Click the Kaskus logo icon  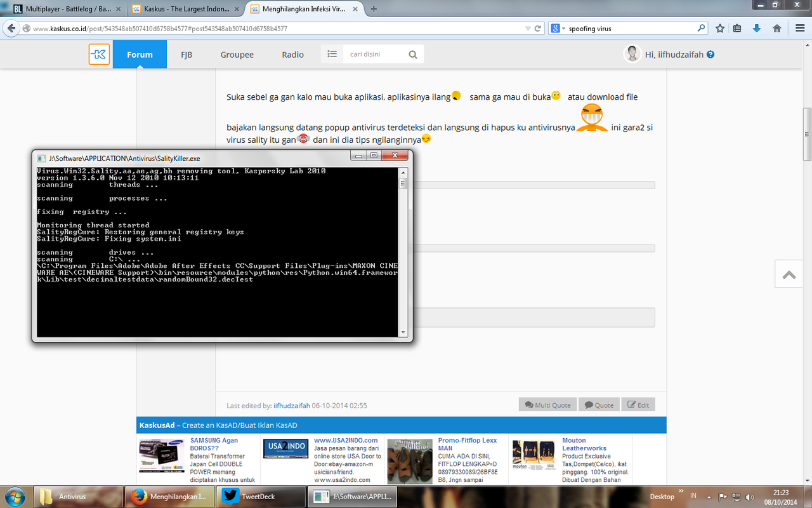(x=100, y=55)
